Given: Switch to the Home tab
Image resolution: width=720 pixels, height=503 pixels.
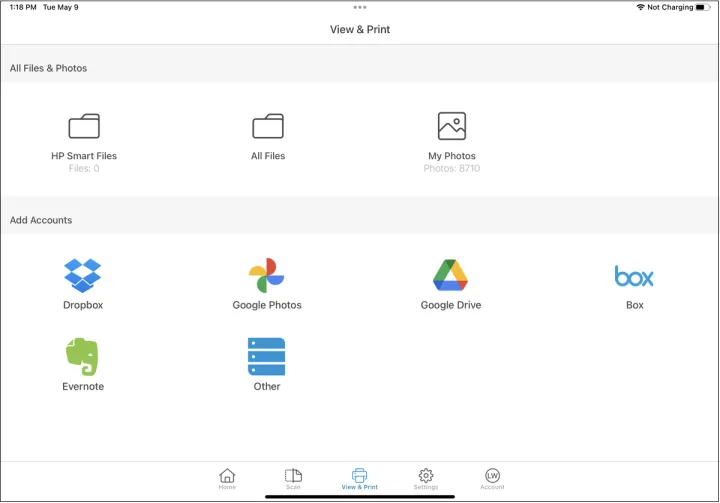Looking at the screenshot, I should [x=227, y=478].
